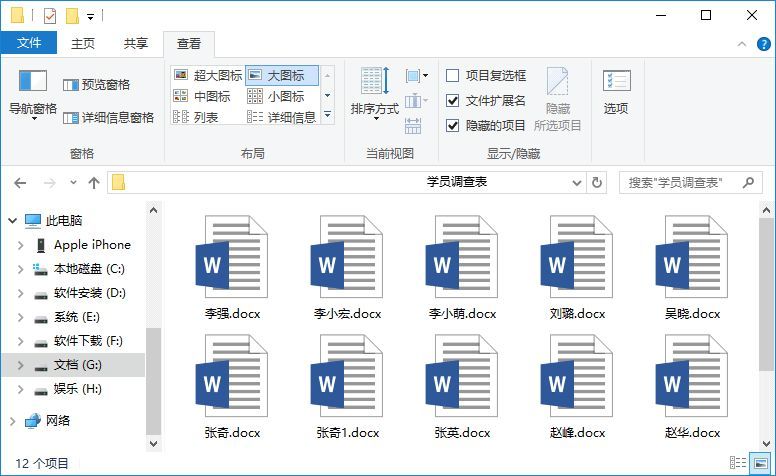
Task: Expand layout gallery more options arrow
Action: coord(327,115)
